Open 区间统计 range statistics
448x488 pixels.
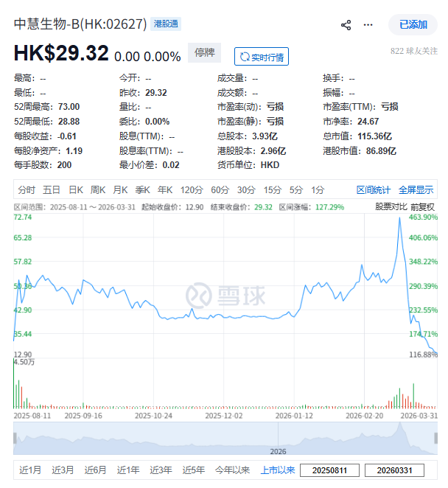tap(374, 189)
